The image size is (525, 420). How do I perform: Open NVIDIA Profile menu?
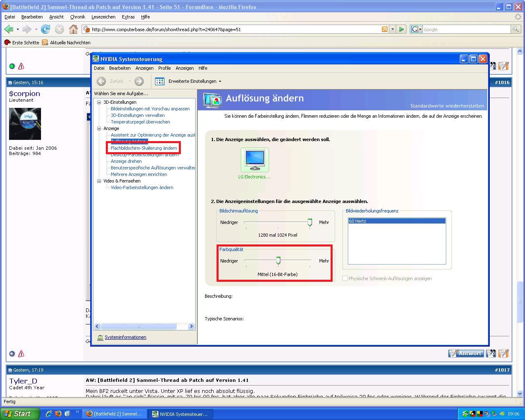point(164,68)
